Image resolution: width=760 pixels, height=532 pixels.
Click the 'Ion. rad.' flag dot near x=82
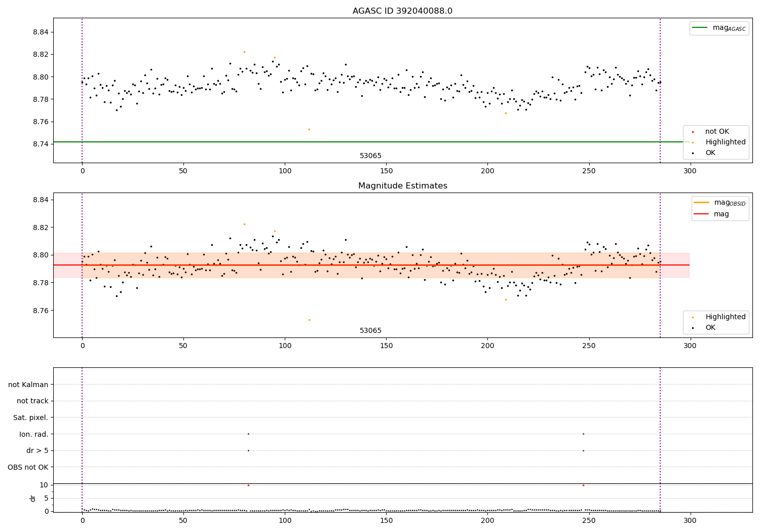248,434
